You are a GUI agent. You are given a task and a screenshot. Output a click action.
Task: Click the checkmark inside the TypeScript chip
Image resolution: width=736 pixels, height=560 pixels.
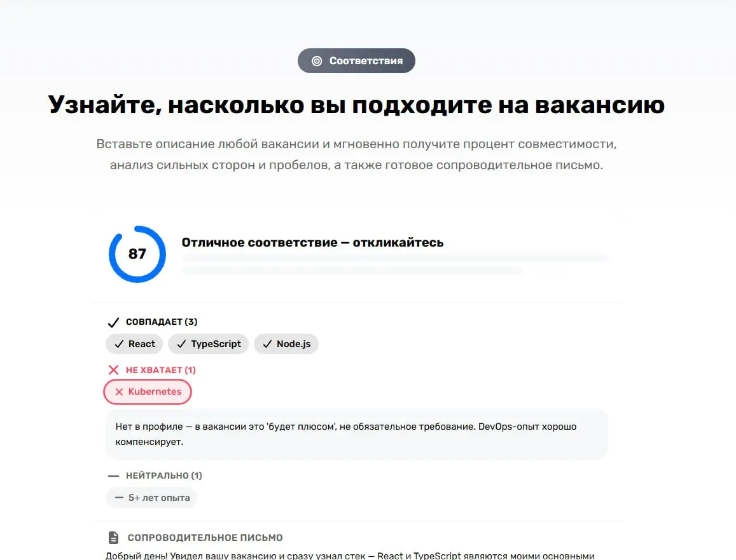pyautogui.click(x=181, y=344)
